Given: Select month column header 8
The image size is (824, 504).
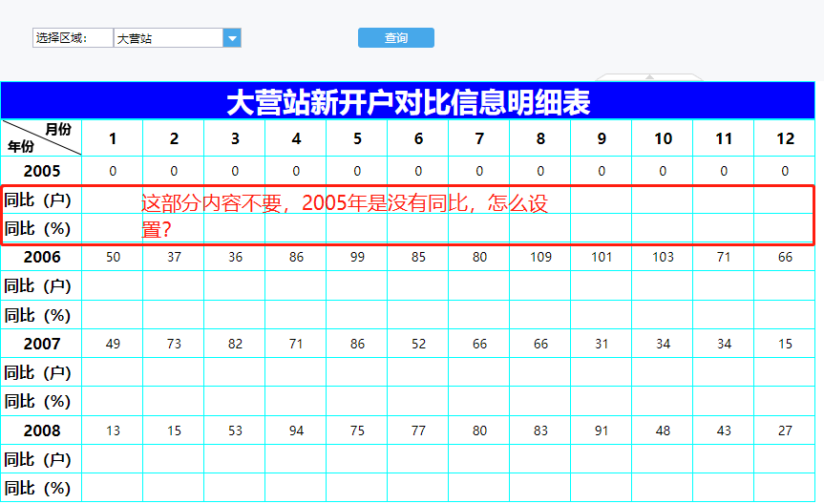Looking at the screenshot, I should [x=540, y=138].
